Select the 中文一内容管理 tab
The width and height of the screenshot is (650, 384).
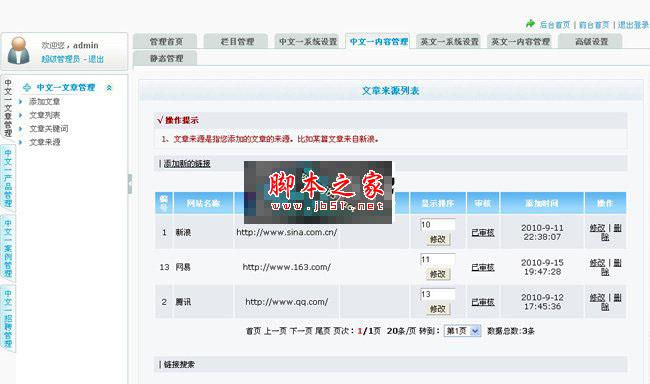pos(378,41)
